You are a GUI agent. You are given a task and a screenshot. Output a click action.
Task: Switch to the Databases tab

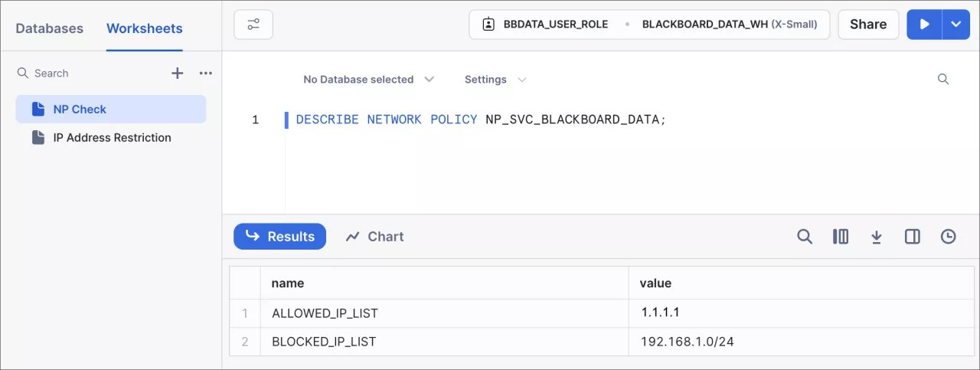tap(49, 28)
